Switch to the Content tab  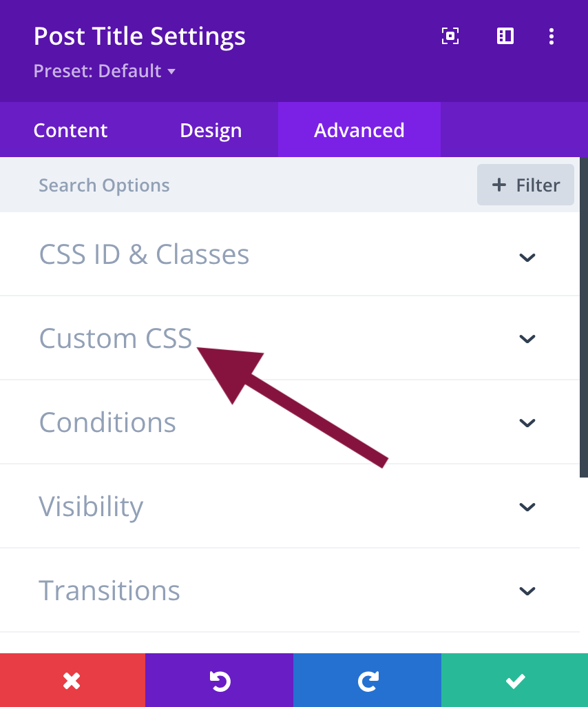click(70, 130)
